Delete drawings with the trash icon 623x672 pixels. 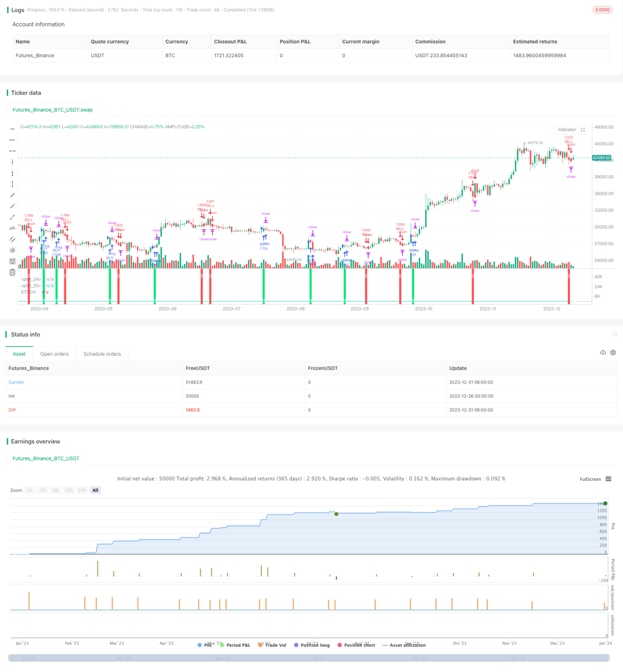point(12,273)
